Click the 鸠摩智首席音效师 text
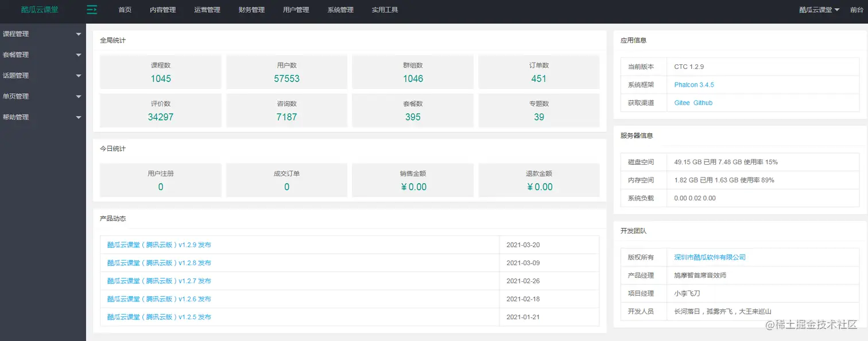The width and height of the screenshot is (868, 341). tap(700, 275)
